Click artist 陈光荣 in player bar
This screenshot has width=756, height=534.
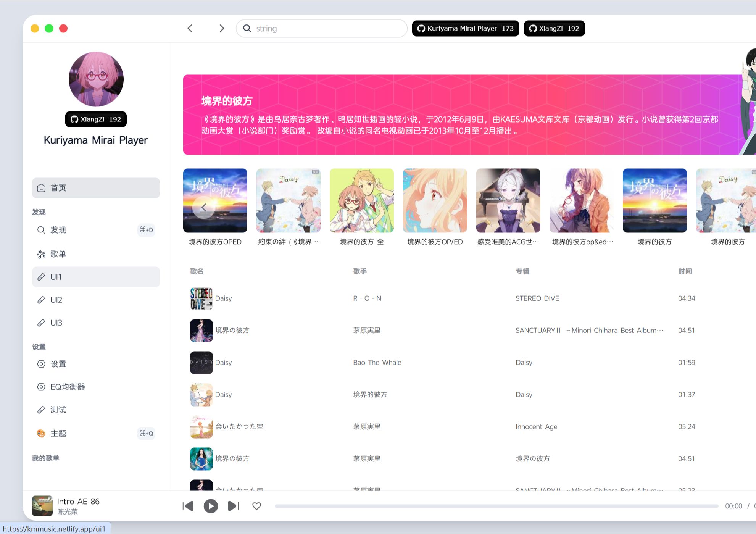point(68,511)
